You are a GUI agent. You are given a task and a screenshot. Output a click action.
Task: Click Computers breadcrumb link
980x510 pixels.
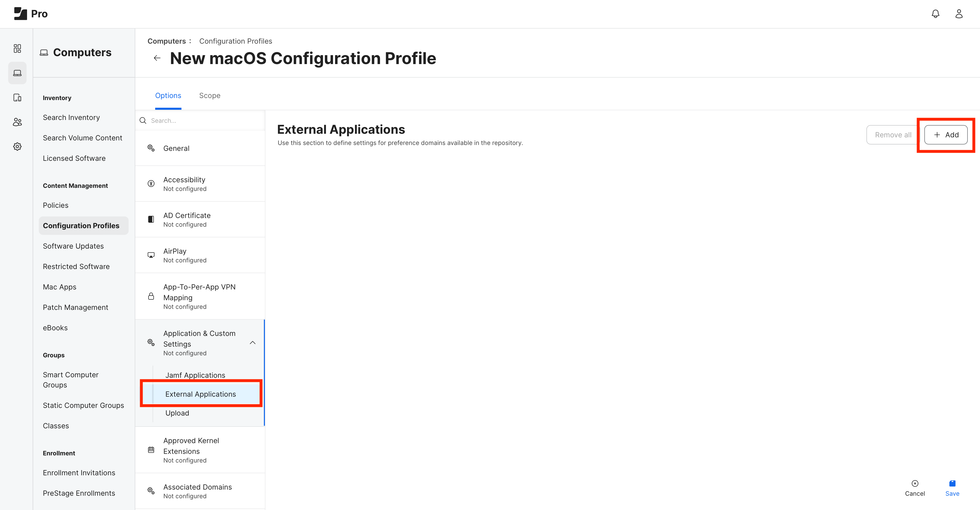pyautogui.click(x=167, y=41)
